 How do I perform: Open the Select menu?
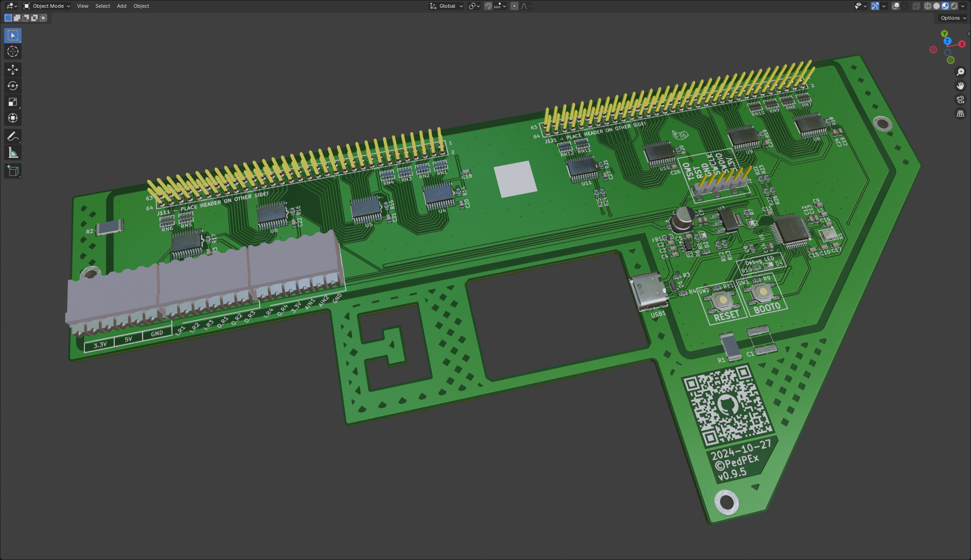(102, 6)
